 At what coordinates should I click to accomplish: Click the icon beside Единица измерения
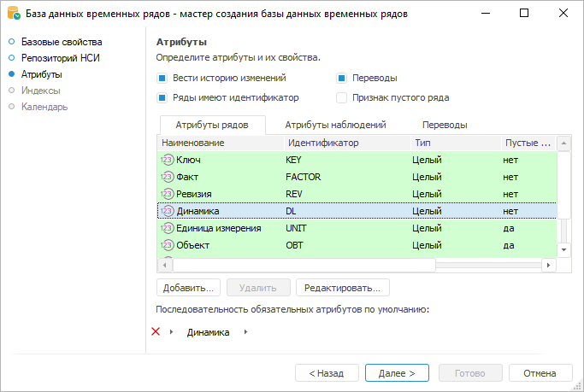[167, 228]
